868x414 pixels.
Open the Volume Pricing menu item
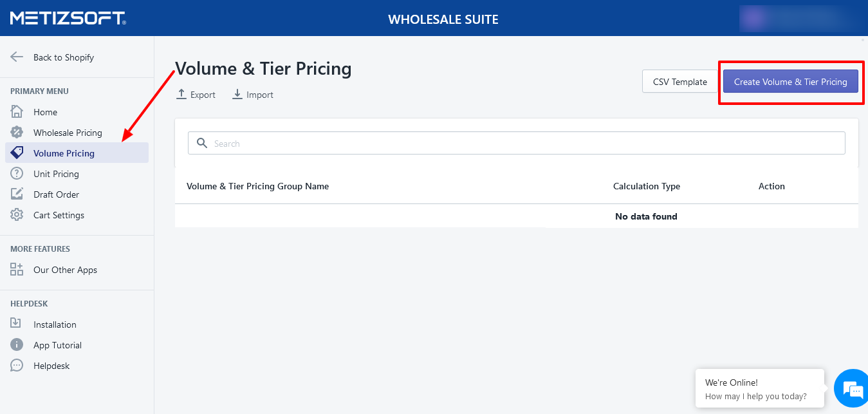tap(64, 153)
